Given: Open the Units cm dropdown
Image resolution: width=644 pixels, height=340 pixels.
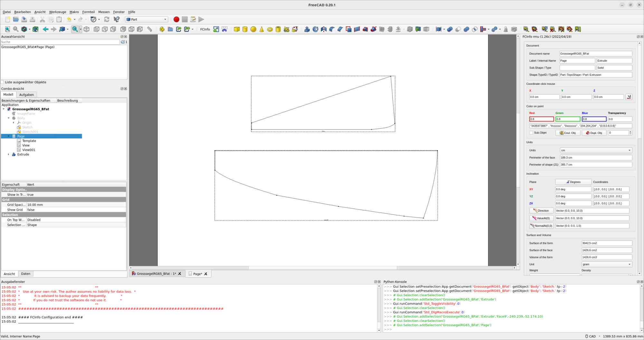Looking at the screenshot, I should [x=596, y=150].
